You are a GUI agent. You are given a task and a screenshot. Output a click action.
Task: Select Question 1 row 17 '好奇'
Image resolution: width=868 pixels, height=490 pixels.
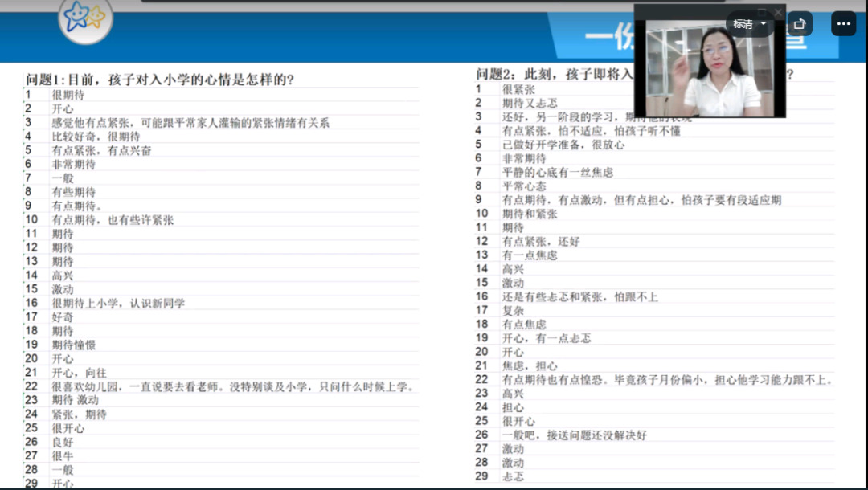(63, 317)
